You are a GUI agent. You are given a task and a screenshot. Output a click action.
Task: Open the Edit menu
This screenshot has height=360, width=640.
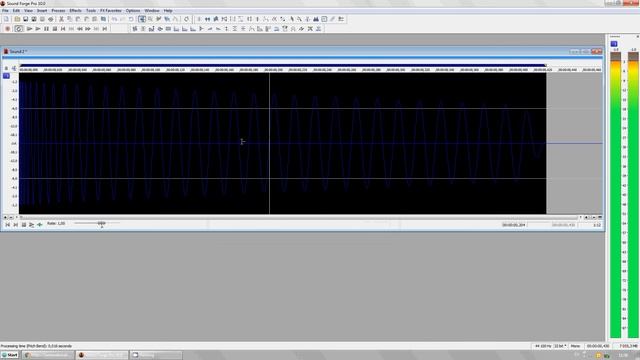coord(16,11)
